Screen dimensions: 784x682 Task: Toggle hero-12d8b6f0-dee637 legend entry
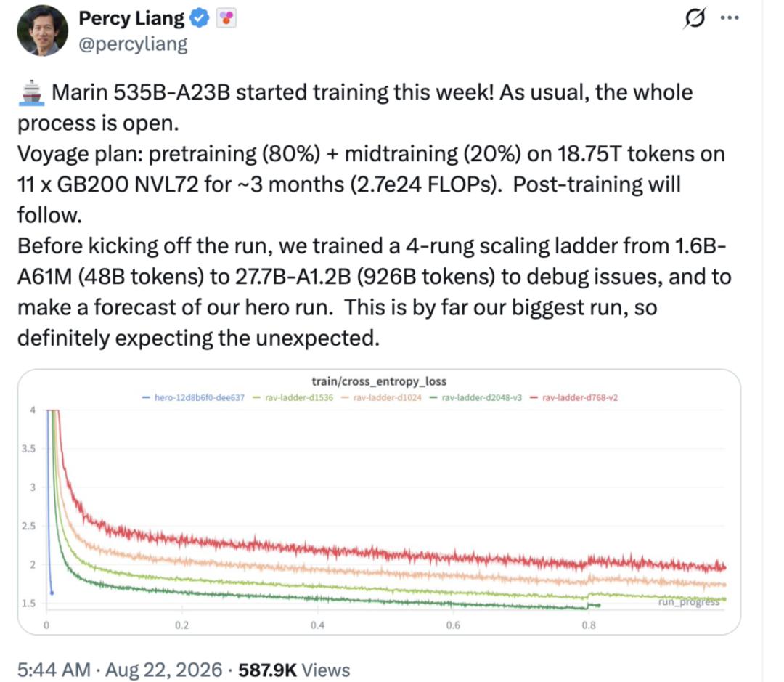click(x=194, y=398)
